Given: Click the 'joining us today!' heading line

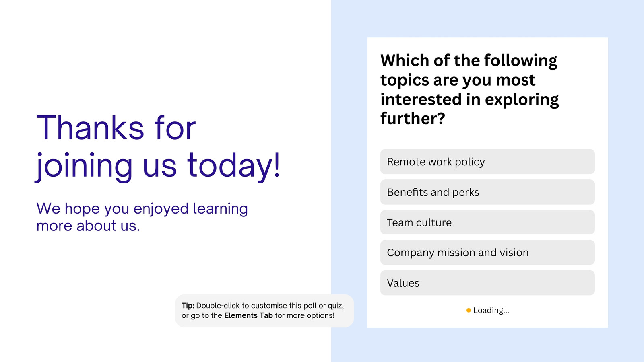Looking at the screenshot, I should point(158,166).
